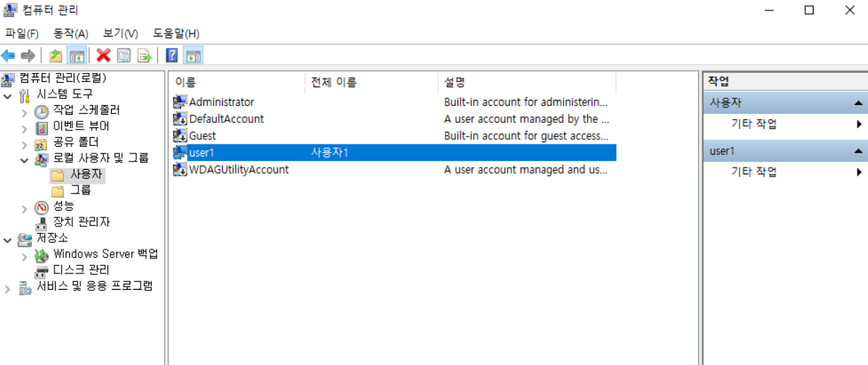
Task: Click the 이벤트 뷰어 icon in tree
Action: point(42,129)
